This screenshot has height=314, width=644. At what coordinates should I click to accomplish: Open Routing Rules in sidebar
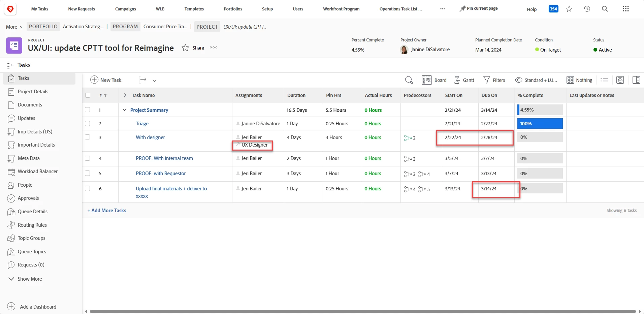click(x=32, y=225)
